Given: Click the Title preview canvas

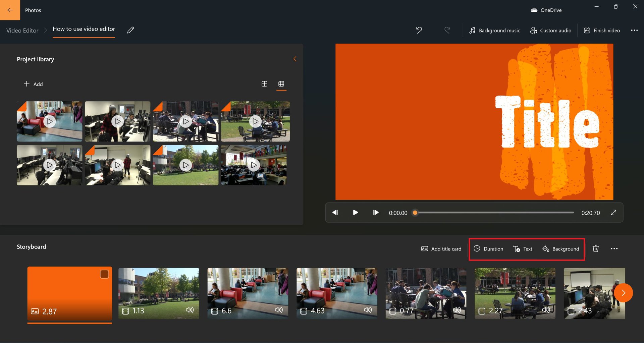Looking at the screenshot, I should click(x=474, y=122).
